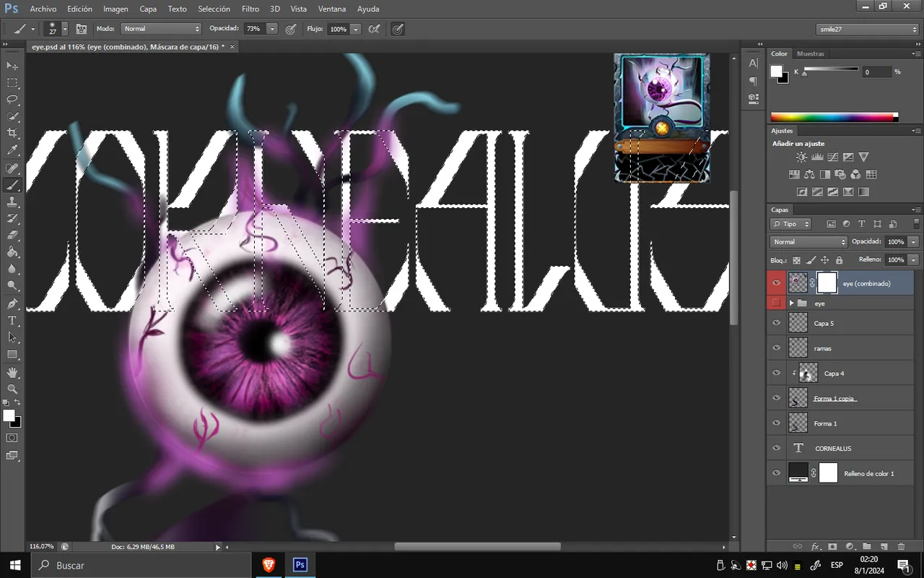Select the History Brush tool
Screen dimensions: 924x578
tap(12, 219)
